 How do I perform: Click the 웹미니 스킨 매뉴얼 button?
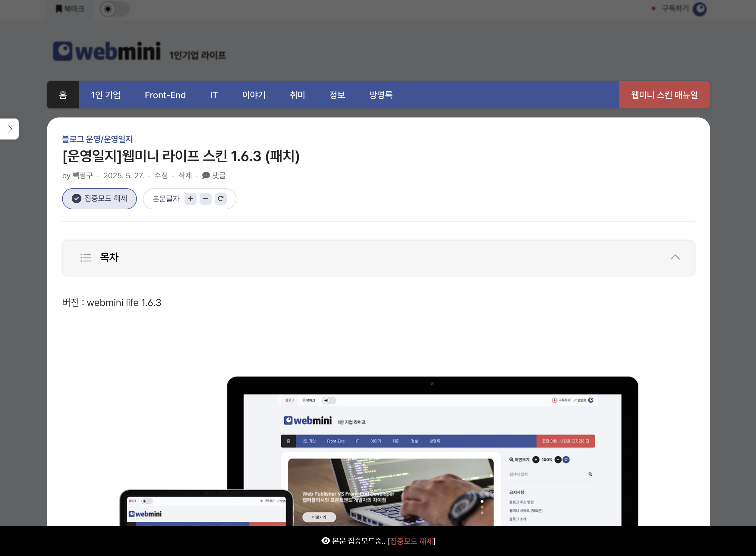click(664, 95)
